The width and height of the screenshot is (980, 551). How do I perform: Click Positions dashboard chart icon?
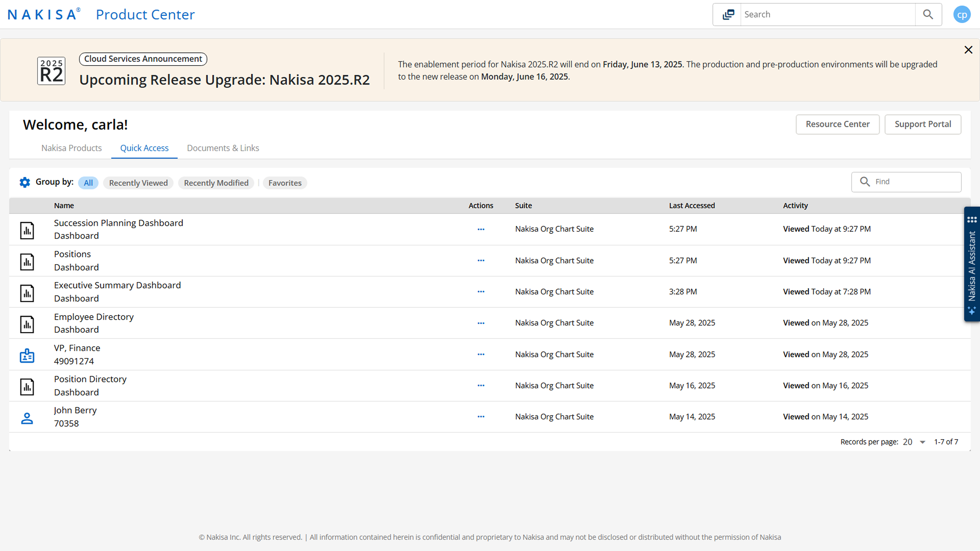[x=27, y=262]
